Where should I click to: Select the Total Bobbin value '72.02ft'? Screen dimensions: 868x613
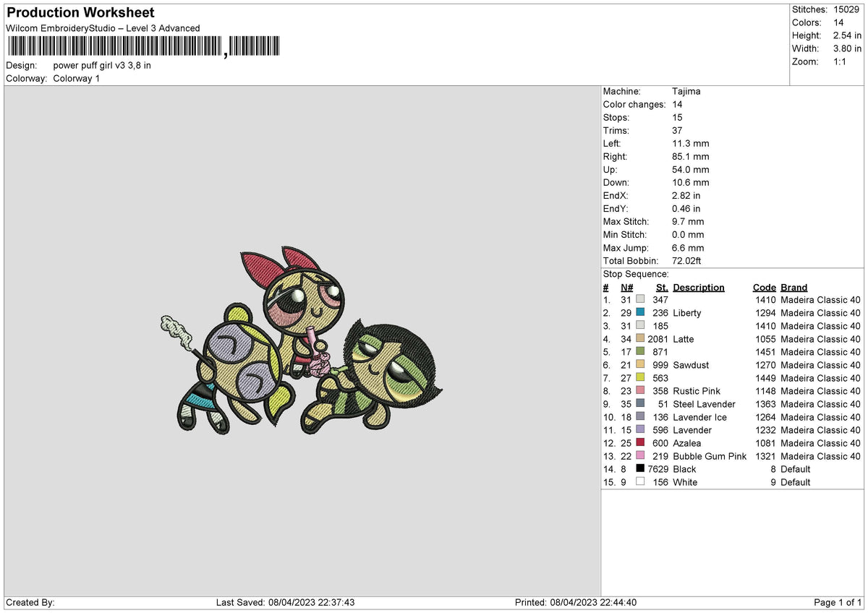(x=687, y=261)
